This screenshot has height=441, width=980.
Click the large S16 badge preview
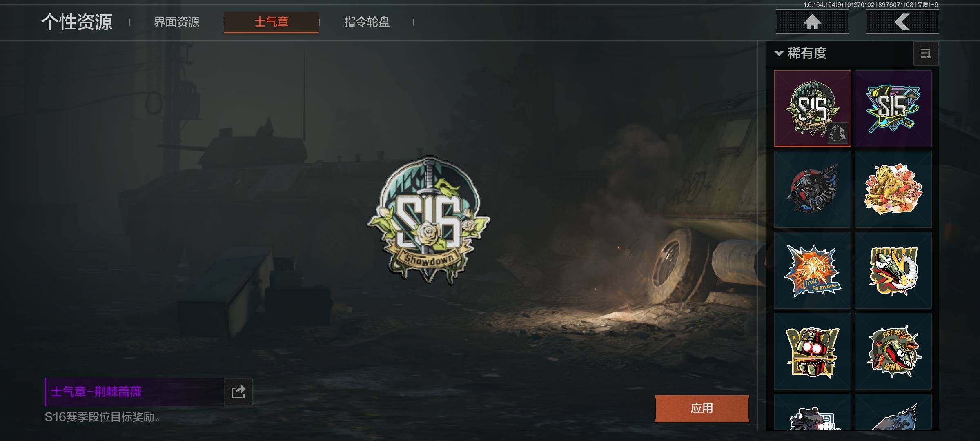click(x=428, y=220)
